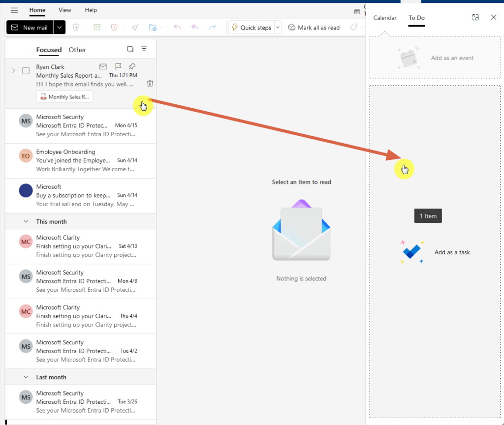Open the hamburger navigation menu

click(x=14, y=10)
